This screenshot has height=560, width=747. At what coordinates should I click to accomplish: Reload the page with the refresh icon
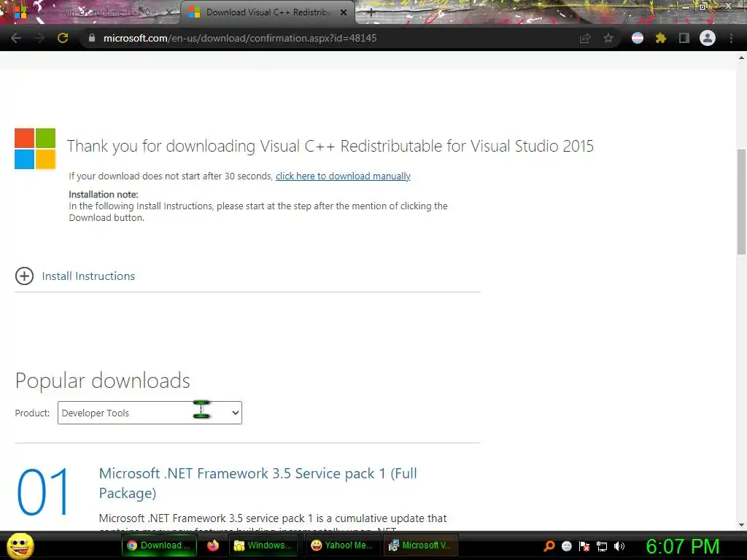pos(63,38)
